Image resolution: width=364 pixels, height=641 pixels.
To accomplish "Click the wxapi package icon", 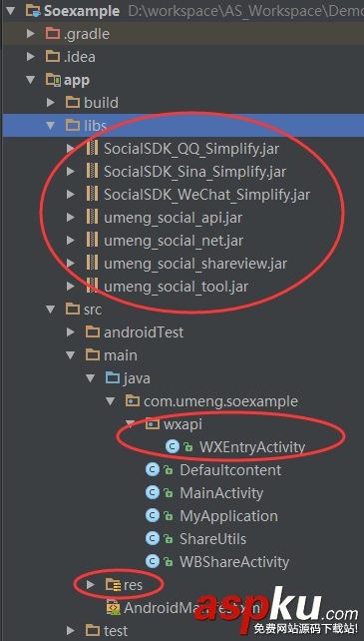I will pyautogui.click(x=153, y=424).
